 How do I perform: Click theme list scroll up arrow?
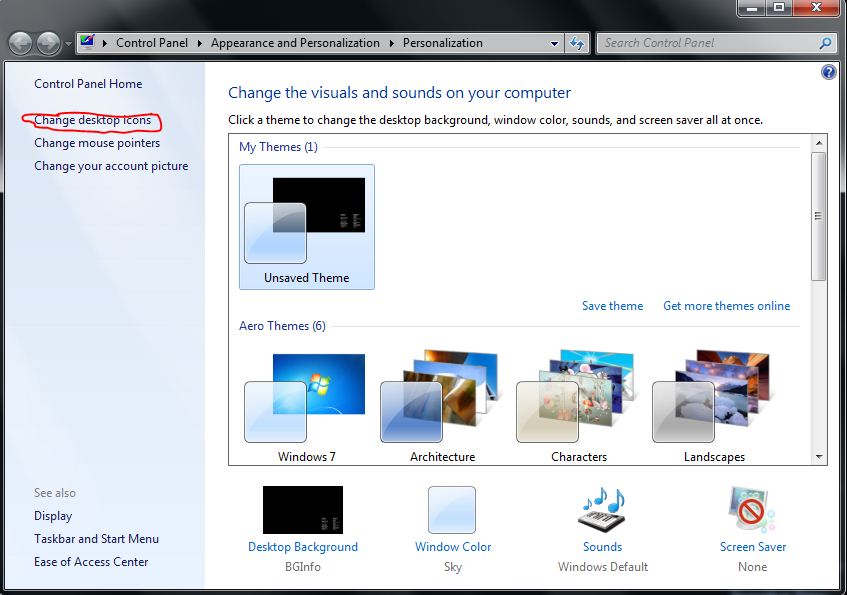tap(819, 143)
